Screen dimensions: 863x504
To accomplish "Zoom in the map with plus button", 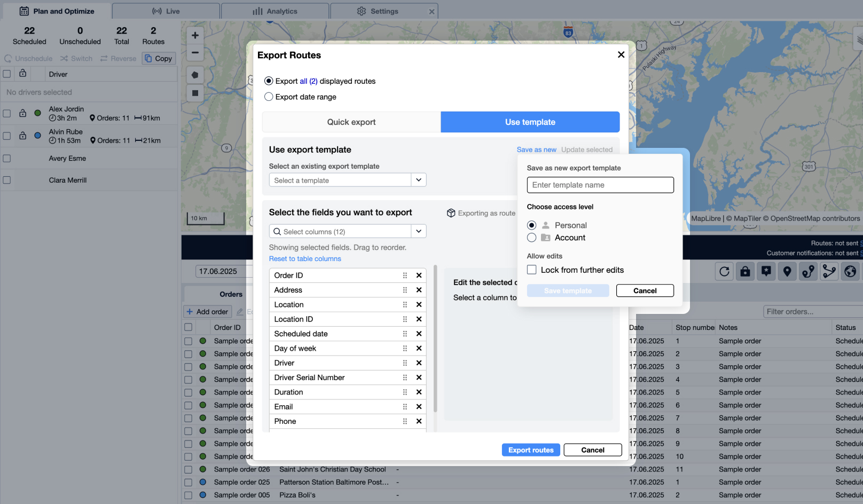I will point(195,35).
